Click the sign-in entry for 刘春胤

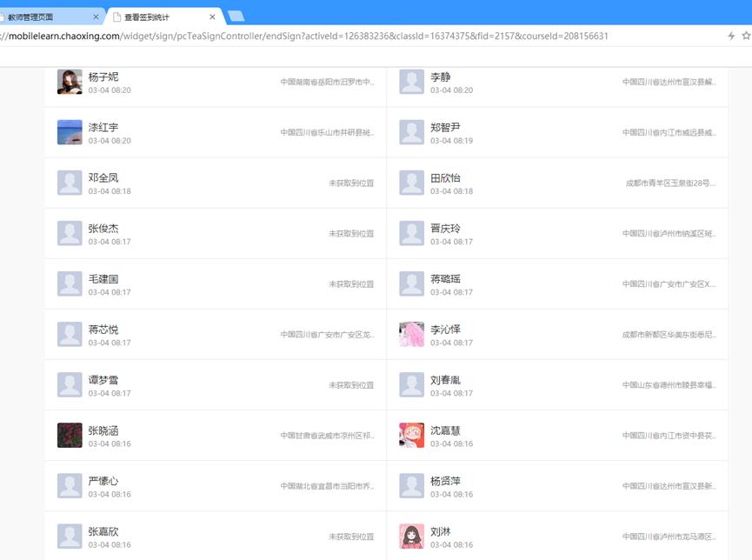tap(556, 384)
